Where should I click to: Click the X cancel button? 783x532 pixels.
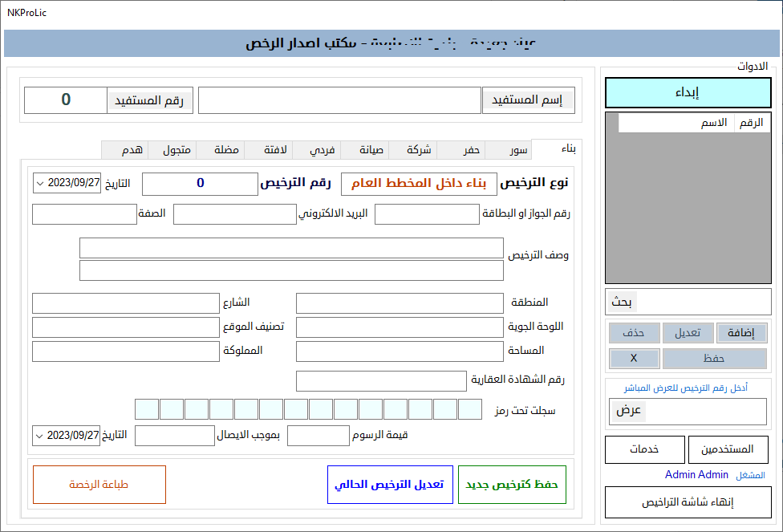coord(635,358)
